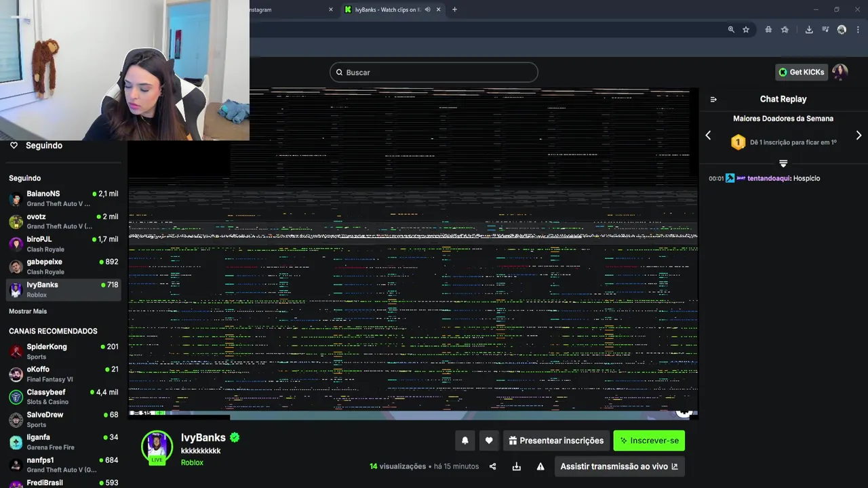Image resolution: width=868 pixels, height=488 pixels.
Task: Open the browser three-dot menu
Action: 858,29
